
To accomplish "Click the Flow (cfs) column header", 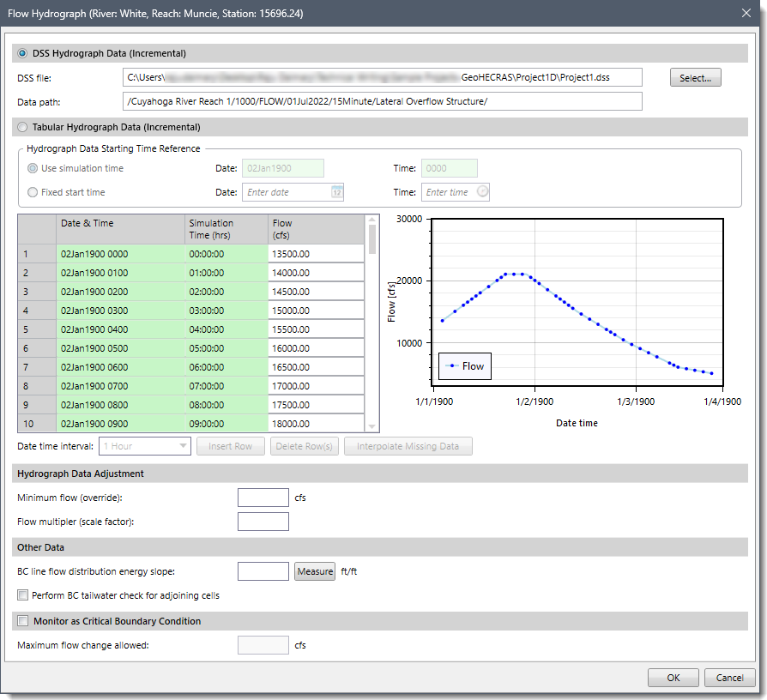I will [316, 229].
